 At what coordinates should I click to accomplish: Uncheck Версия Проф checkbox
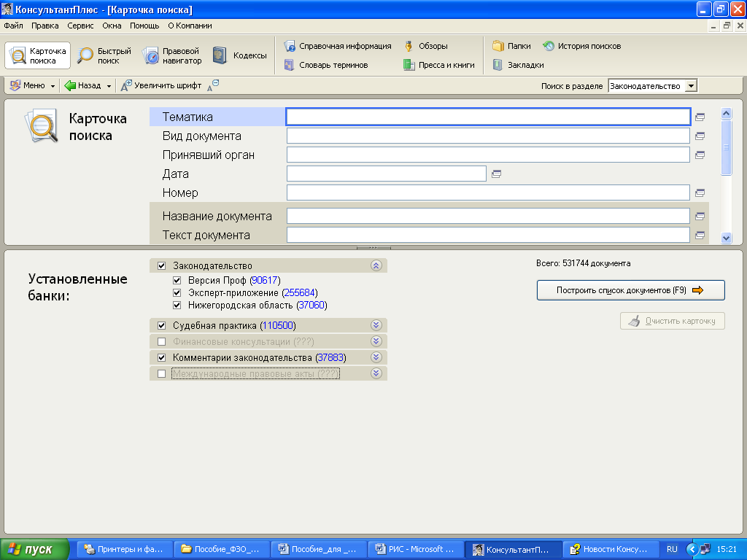click(x=177, y=280)
